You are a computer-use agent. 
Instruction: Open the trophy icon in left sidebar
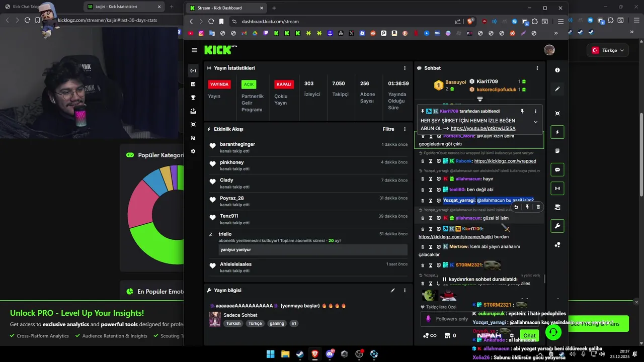[193, 98]
